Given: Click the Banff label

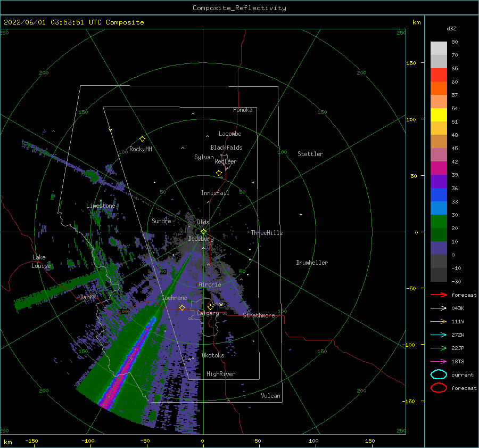Looking at the screenshot, I should (88, 297).
